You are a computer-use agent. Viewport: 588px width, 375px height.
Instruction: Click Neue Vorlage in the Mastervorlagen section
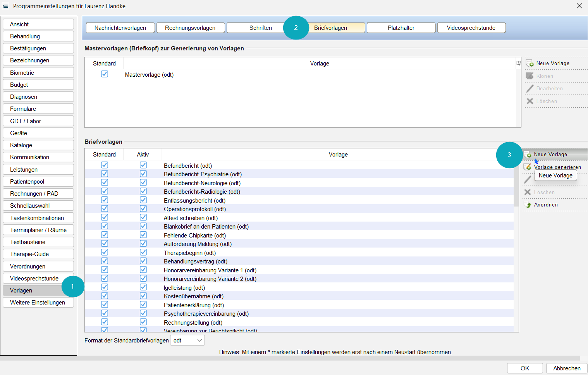click(x=553, y=64)
